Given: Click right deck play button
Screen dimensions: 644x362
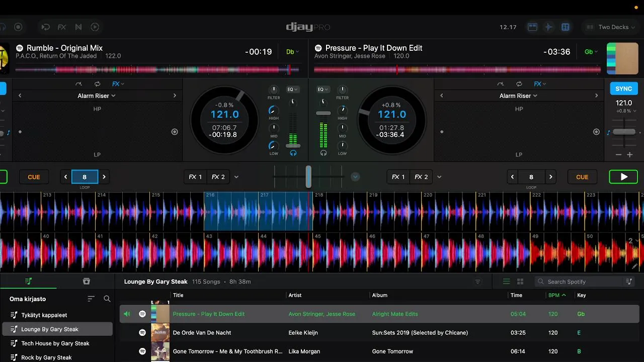Looking at the screenshot, I should pyautogui.click(x=623, y=177).
